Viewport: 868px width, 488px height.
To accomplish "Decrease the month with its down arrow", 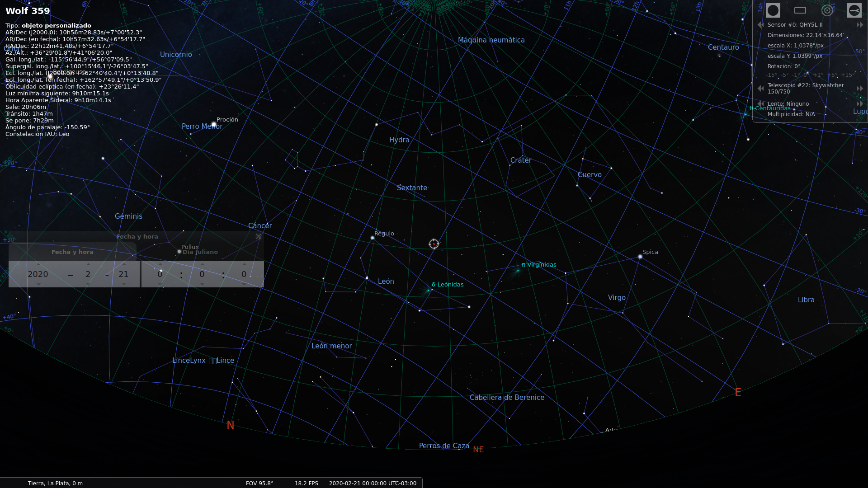I will coord(88,284).
